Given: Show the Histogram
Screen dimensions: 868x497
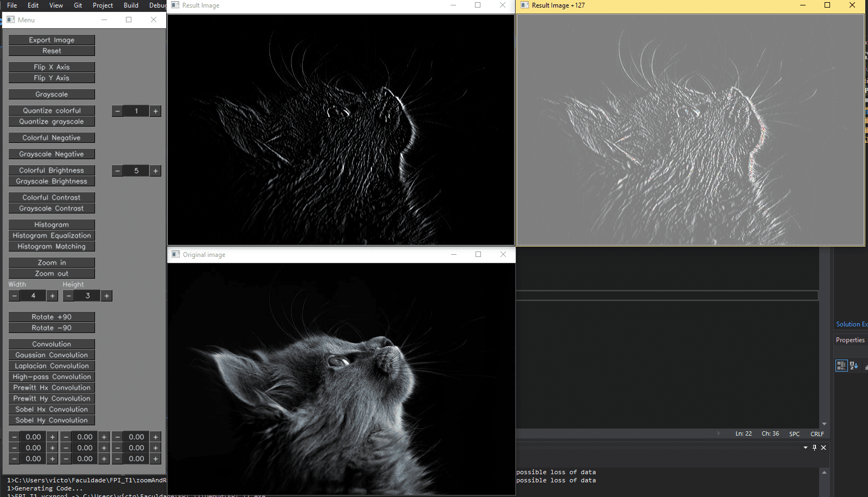Looking at the screenshot, I should (x=52, y=224).
